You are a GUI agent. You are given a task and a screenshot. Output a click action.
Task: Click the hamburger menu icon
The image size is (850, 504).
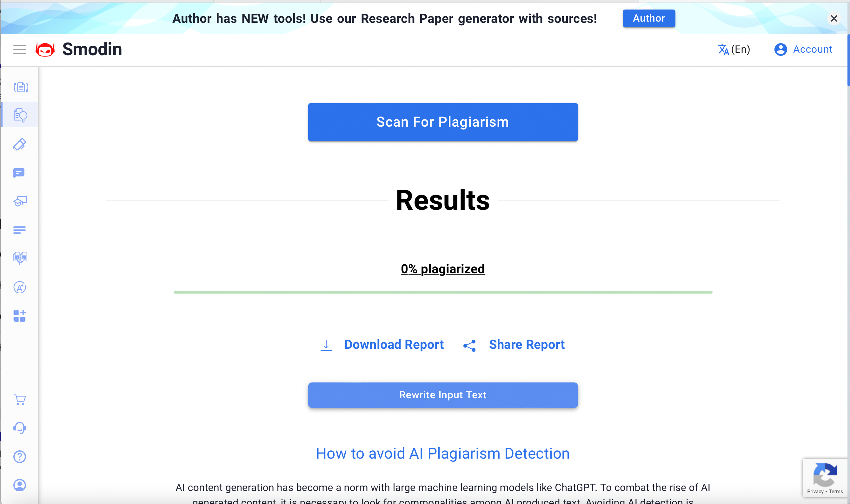pyautogui.click(x=20, y=49)
